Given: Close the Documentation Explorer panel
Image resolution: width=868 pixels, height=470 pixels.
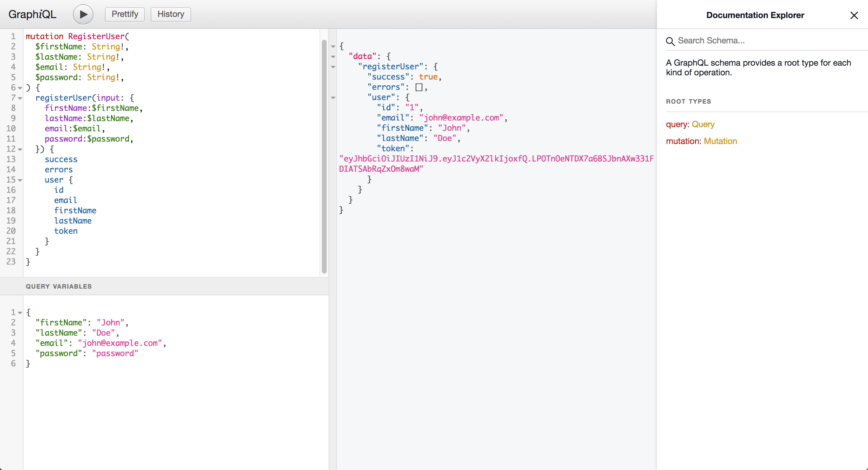Looking at the screenshot, I should tap(854, 15).
